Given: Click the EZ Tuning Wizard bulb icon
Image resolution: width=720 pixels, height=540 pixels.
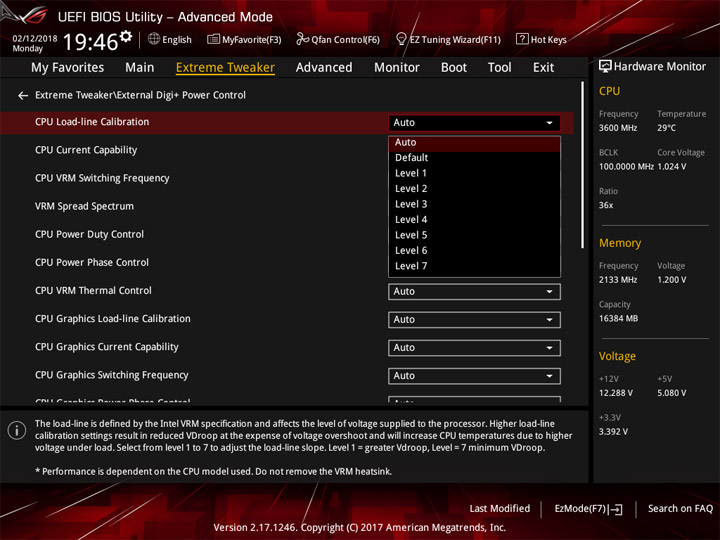Looking at the screenshot, I should (x=401, y=39).
